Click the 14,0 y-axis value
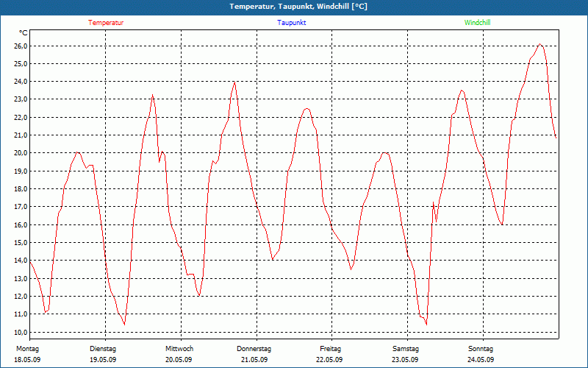The width and height of the screenshot is (588, 368). [x=21, y=261]
